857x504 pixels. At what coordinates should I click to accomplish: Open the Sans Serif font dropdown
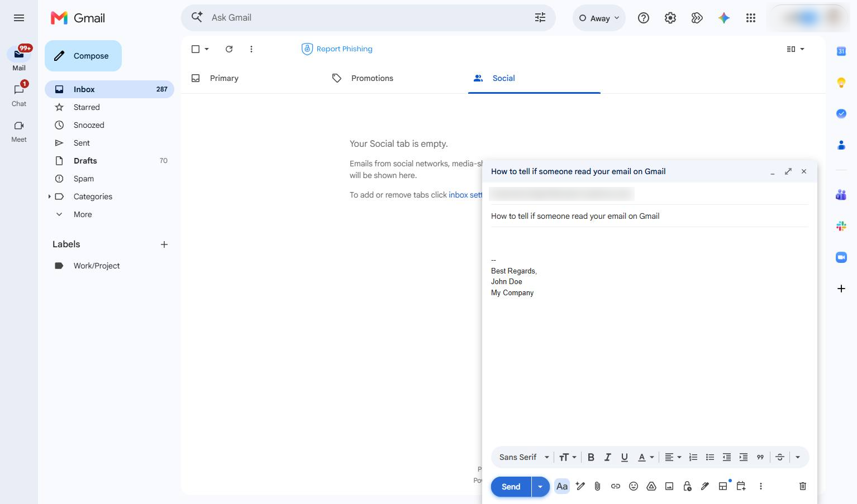524,457
